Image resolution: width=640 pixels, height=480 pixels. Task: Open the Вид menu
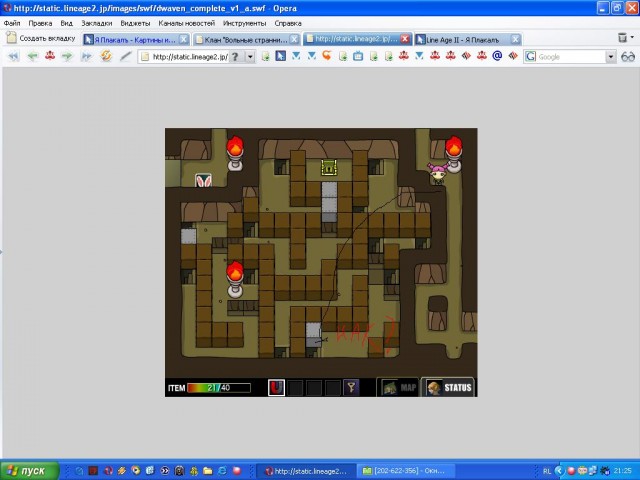(66, 23)
